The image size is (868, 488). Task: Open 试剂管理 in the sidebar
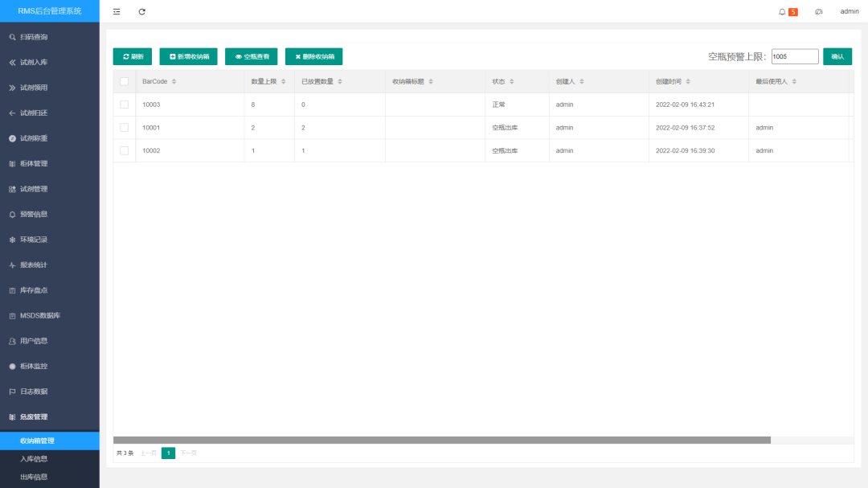pyautogui.click(x=50, y=189)
